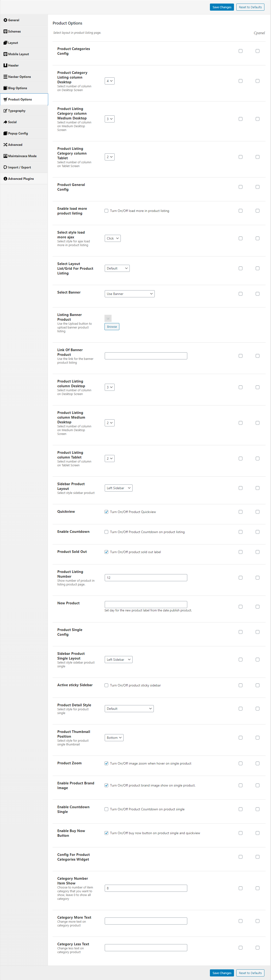The width and height of the screenshot is (271, 980).
Task: Uncheck the product sold out label option
Action: [106, 552]
